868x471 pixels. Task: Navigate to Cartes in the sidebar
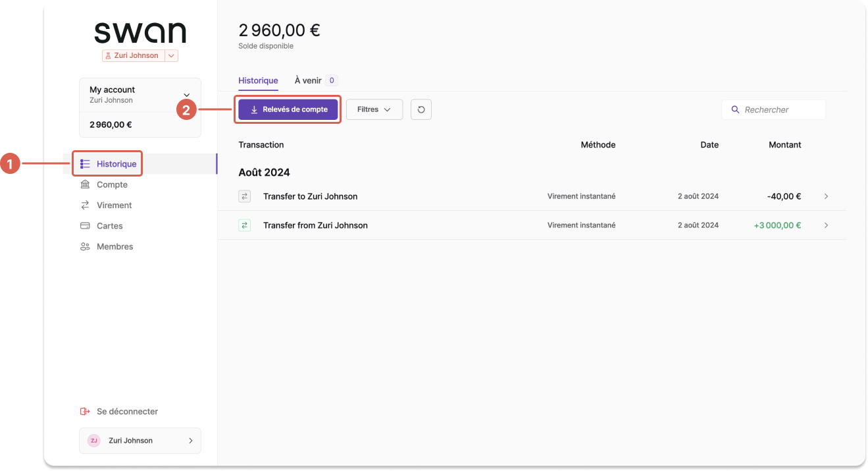[x=109, y=226]
